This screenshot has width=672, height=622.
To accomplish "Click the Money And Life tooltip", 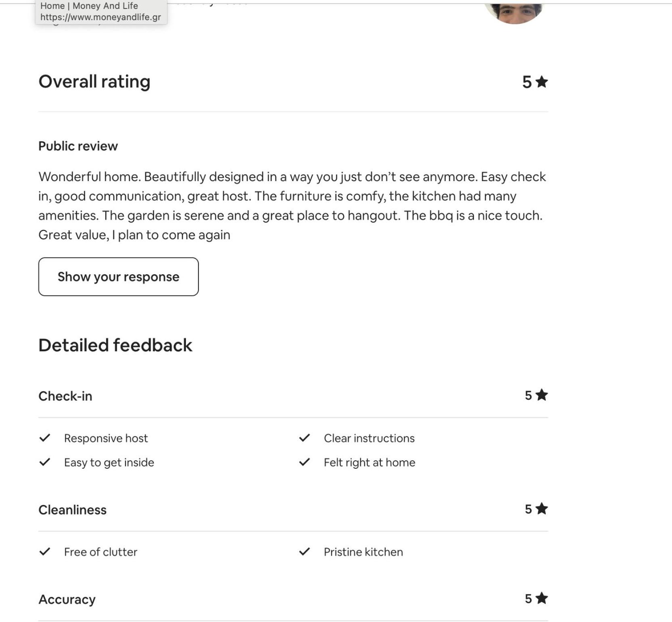I will click(101, 12).
